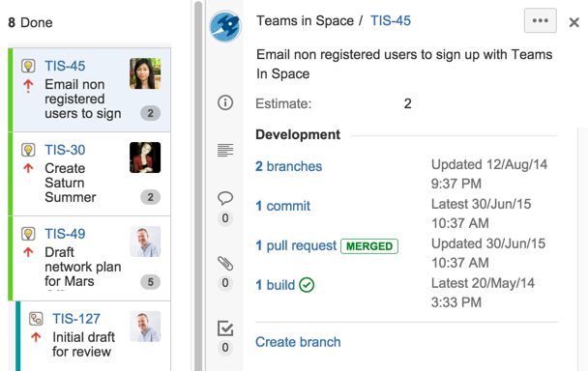Open the sub-tasks checkbox tab icon
Screen dimensions: 588x371
[225, 328]
